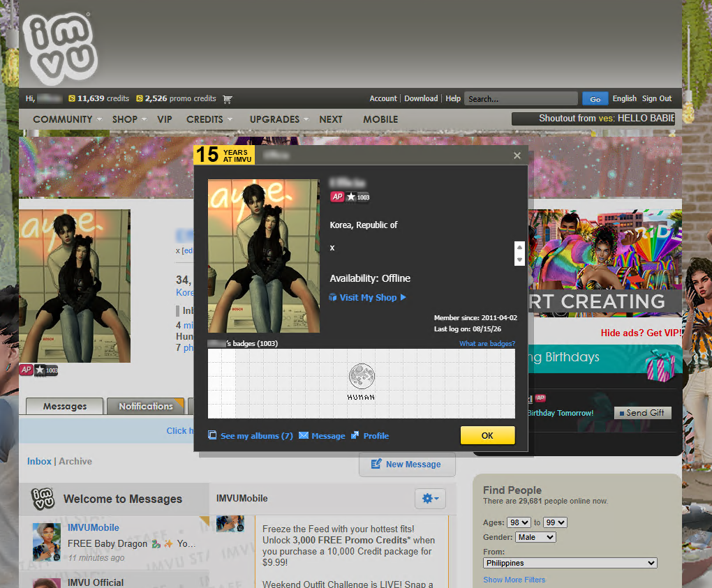Expand the COMMUNITY menu

coord(67,119)
